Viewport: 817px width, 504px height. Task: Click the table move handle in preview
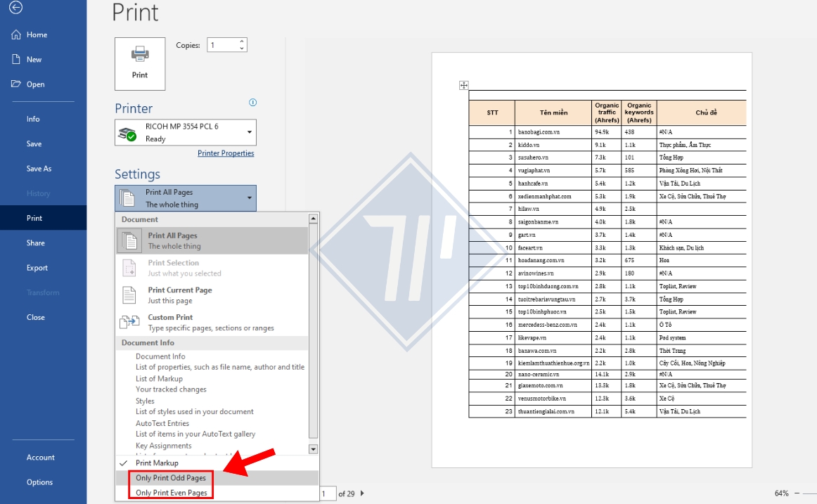point(463,86)
